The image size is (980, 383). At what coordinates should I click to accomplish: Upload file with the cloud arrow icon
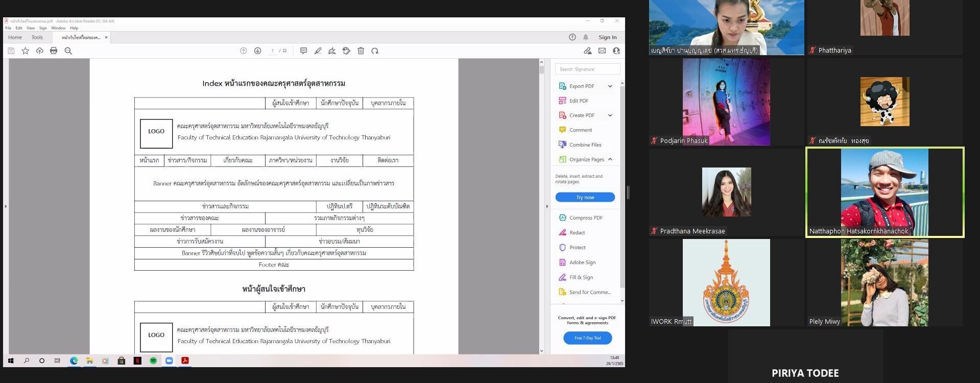[39, 51]
